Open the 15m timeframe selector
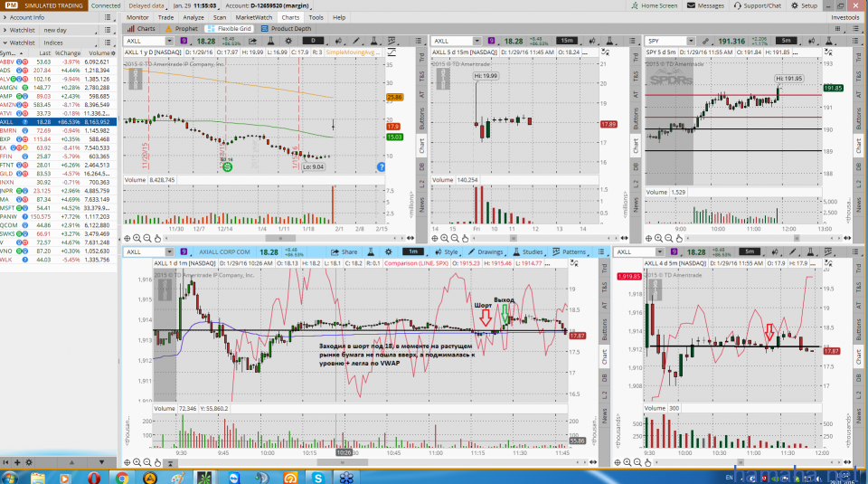868x484 pixels. click(567, 41)
